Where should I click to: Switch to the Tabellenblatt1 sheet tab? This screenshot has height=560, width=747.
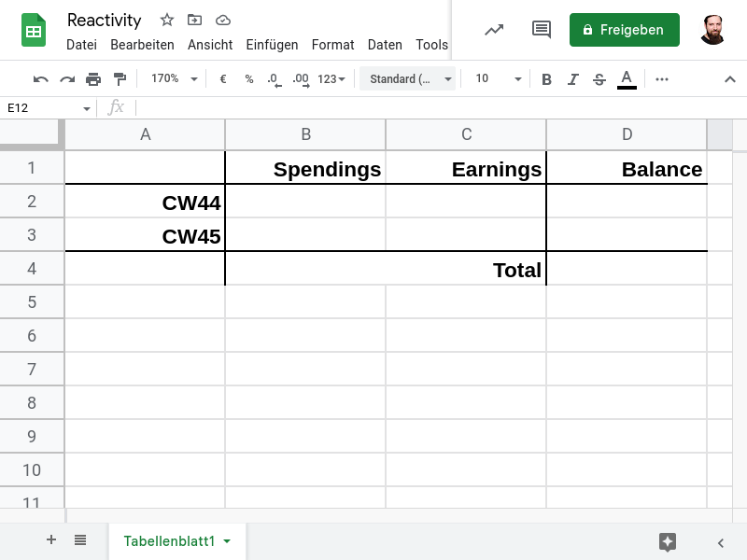(170, 541)
